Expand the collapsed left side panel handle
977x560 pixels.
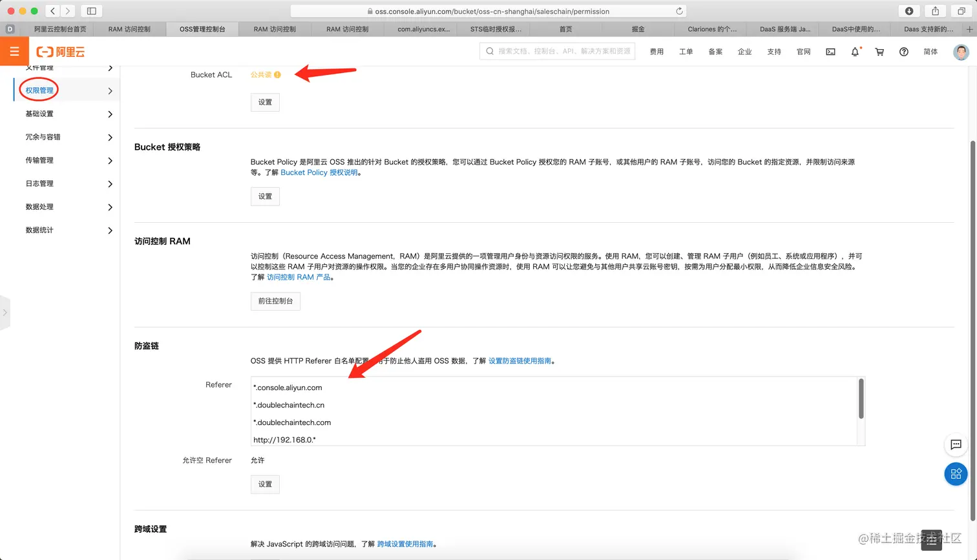click(5, 313)
